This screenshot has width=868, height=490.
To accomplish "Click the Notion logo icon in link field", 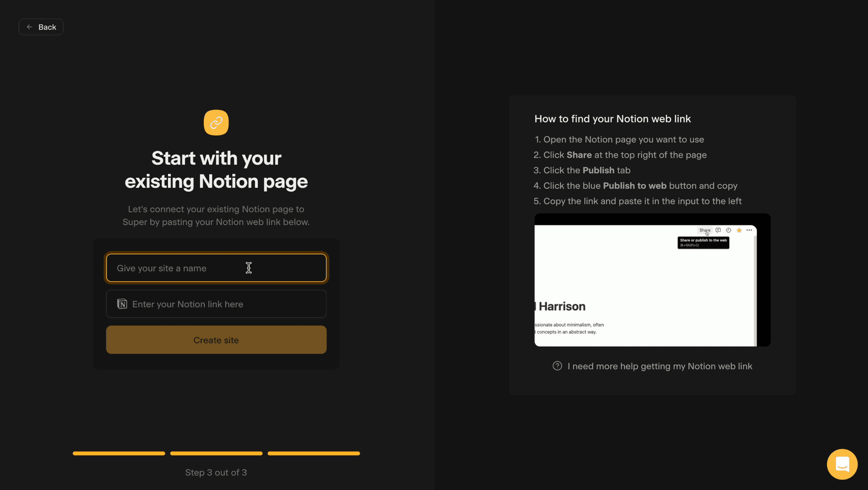I will 122,304.
